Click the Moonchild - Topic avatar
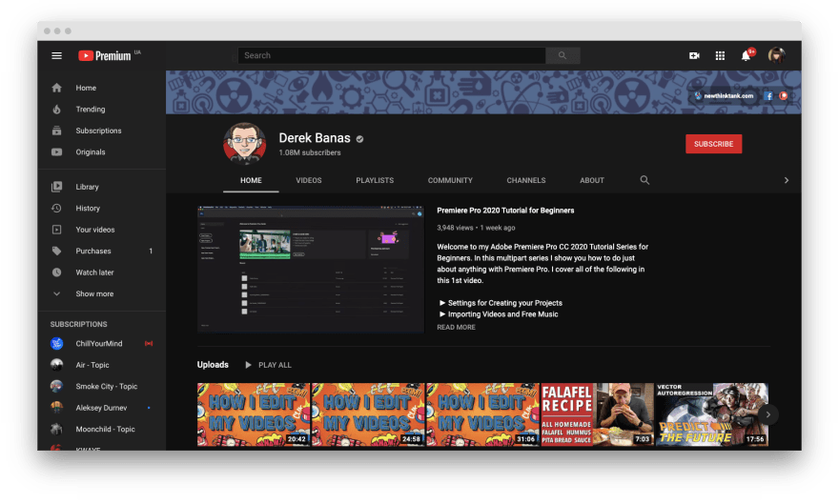This screenshot has width=839, height=504. (56, 429)
